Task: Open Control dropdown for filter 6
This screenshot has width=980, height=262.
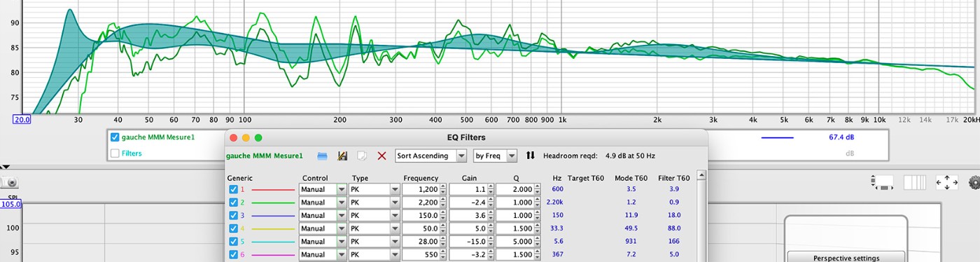Action: 323,255
